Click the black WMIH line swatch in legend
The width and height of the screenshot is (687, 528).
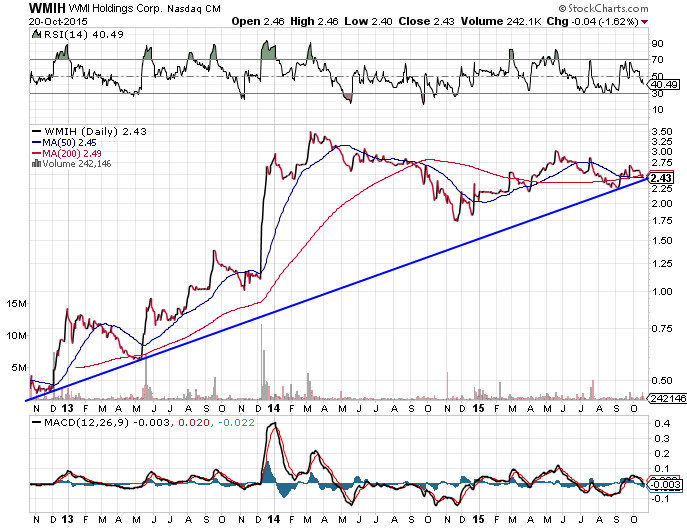click(36, 131)
